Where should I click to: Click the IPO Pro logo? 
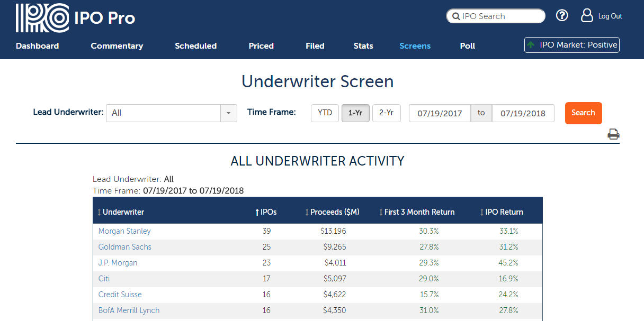(x=75, y=18)
